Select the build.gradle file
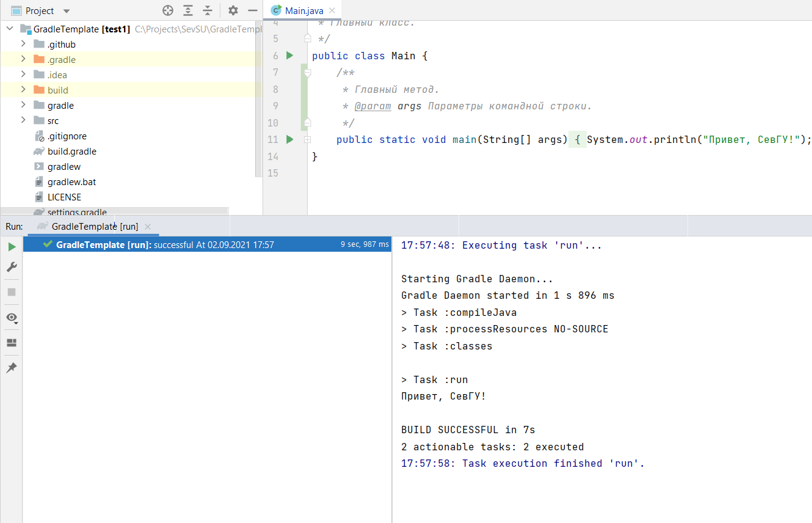Viewport: 812px width, 523px height. pyautogui.click(x=71, y=152)
